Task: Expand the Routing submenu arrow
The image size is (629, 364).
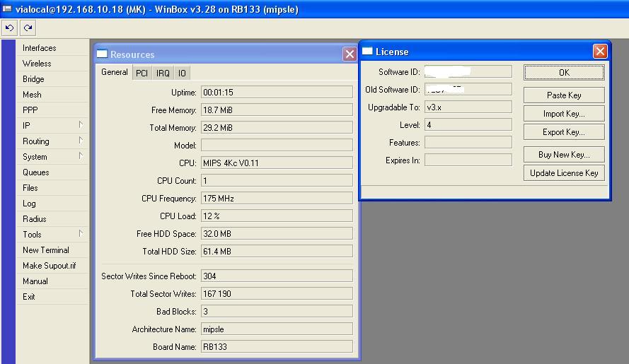Action: pos(81,141)
